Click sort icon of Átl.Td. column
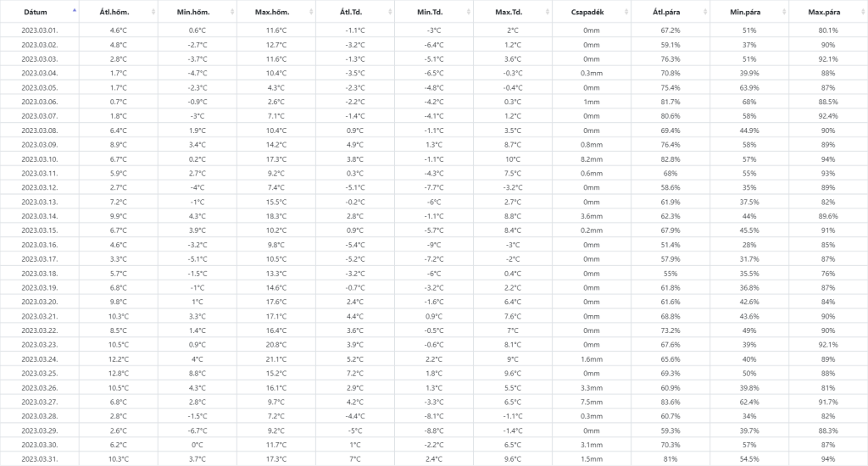This screenshot has width=868, height=466. point(390,12)
